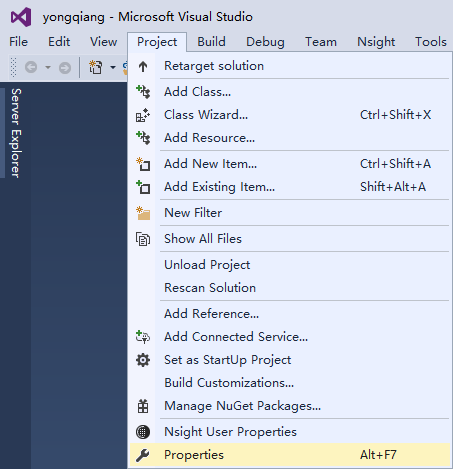Expand the New Project dropdown arrow

[x=113, y=67]
